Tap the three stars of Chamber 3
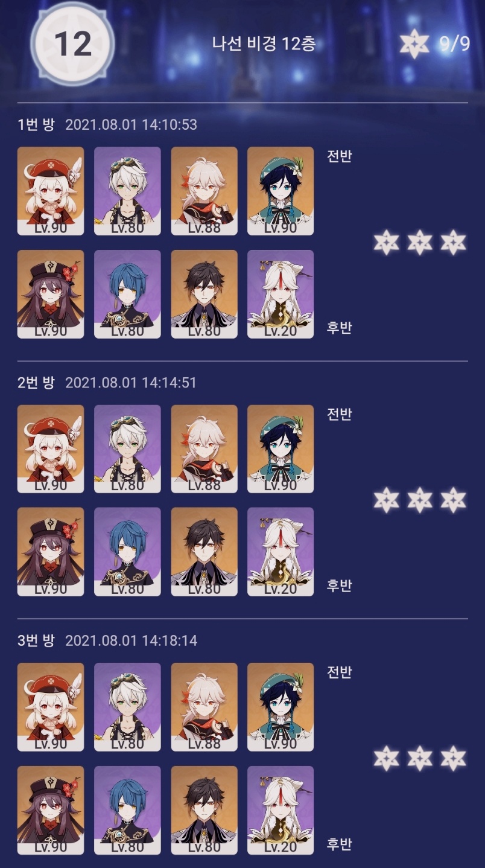 tap(420, 758)
